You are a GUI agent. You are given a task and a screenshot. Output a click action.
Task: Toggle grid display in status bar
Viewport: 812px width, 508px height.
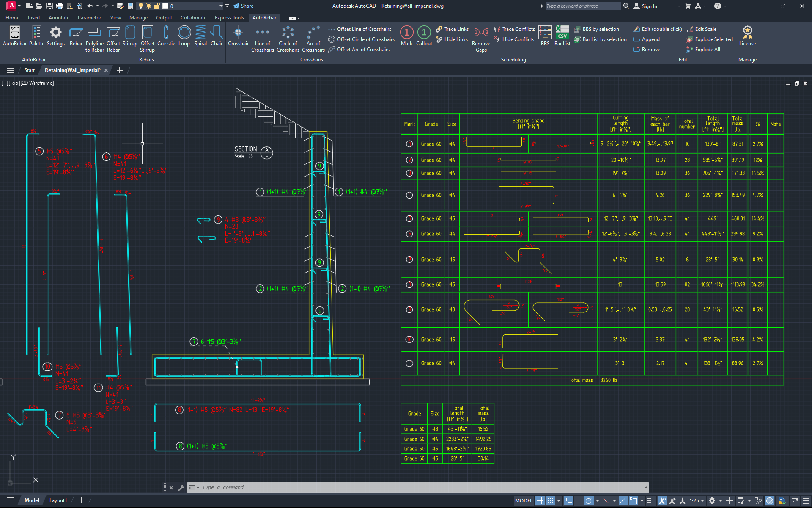click(540, 501)
